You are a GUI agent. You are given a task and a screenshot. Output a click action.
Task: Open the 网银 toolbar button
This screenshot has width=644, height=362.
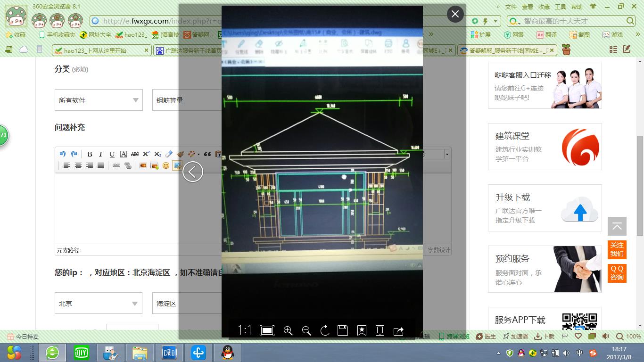514,35
